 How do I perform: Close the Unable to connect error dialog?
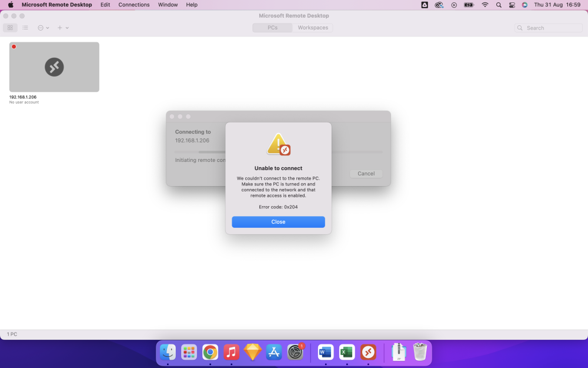278,222
